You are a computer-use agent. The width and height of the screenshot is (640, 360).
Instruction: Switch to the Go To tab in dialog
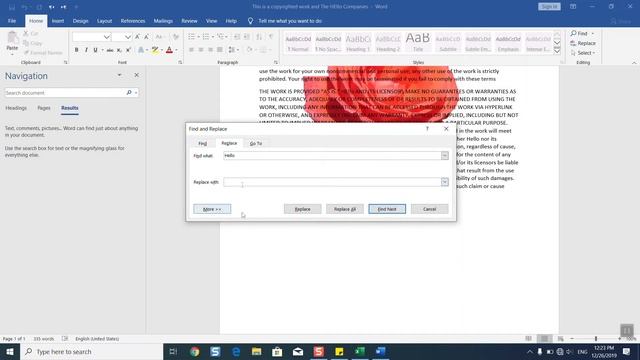point(256,143)
